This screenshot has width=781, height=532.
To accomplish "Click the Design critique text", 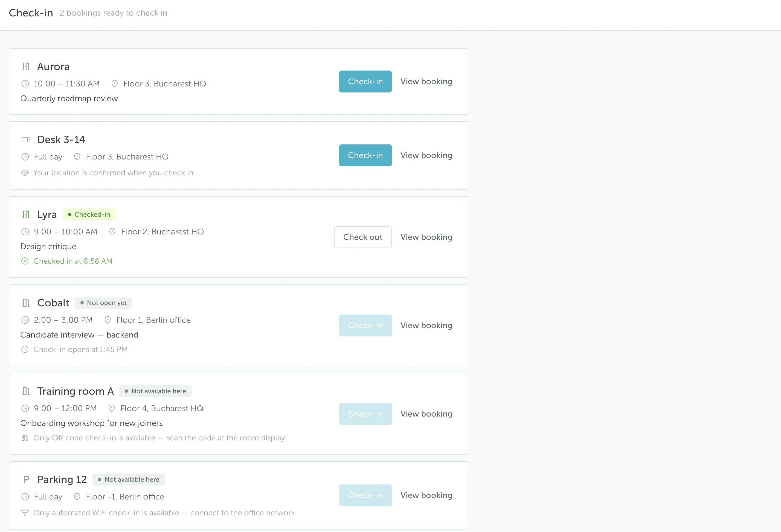I will [48, 246].
